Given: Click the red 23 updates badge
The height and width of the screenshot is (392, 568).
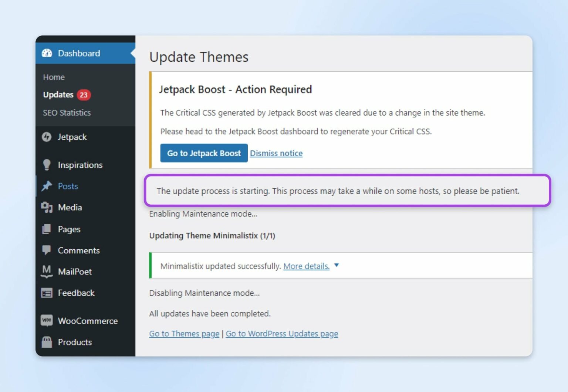Looking at the screenshot, I should click(x=83, y=95).
